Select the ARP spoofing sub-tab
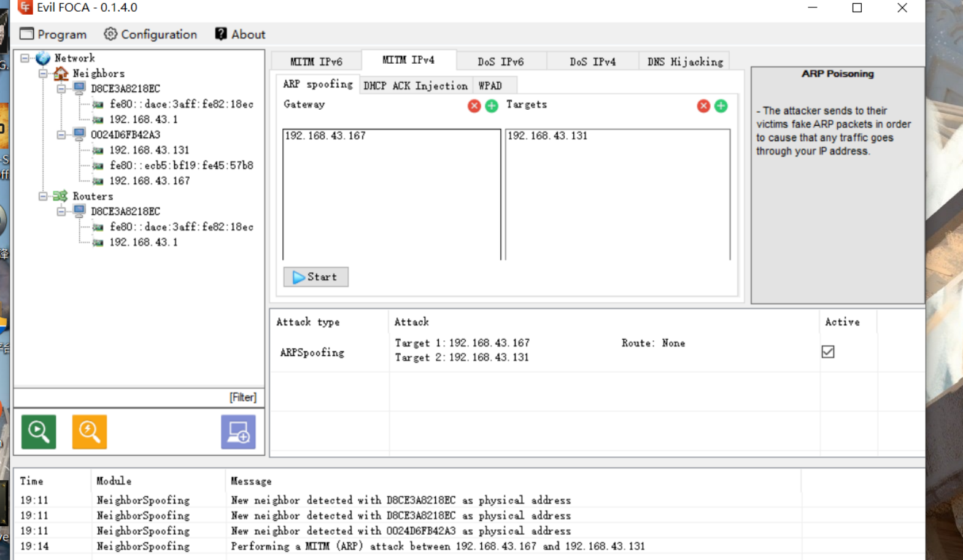 (317, 85)
